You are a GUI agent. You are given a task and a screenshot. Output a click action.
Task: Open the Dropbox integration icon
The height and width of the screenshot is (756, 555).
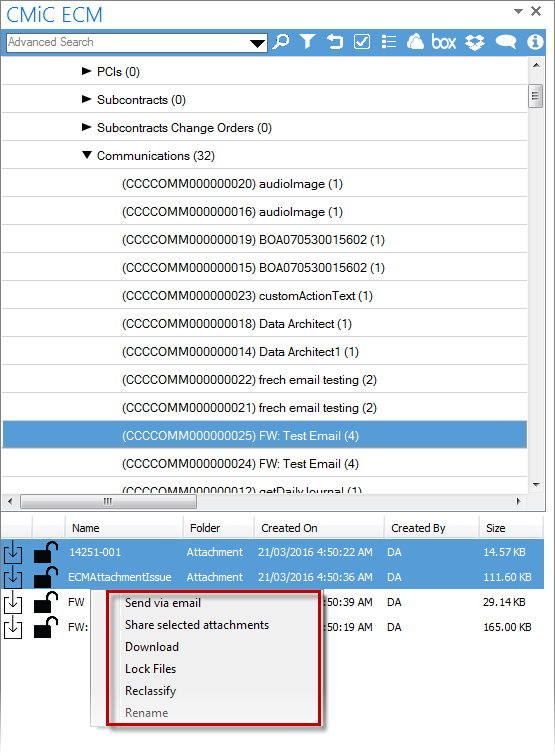click(475, 42)
